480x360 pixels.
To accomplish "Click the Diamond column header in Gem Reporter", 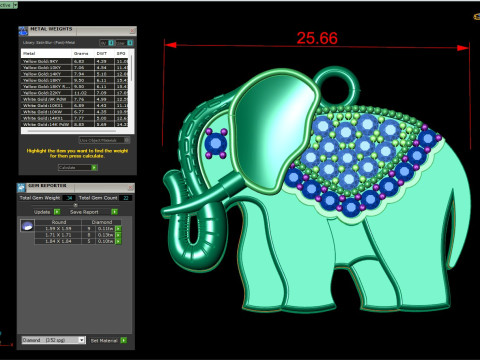I will click(x=101, y=222).
